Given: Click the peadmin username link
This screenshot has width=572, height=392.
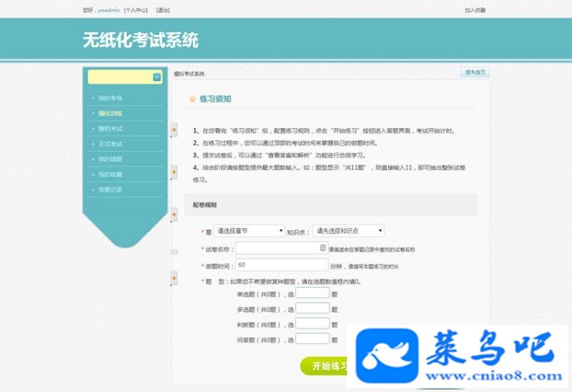Looking at the screenshot, I should [109, 10].
